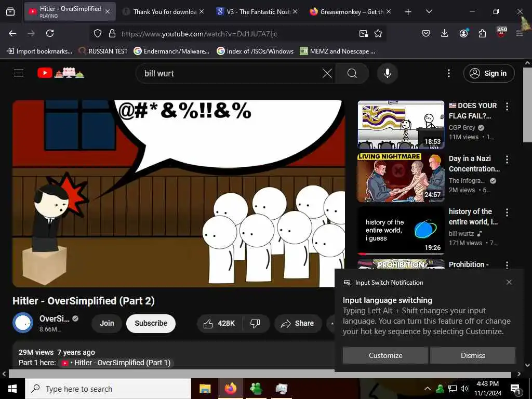This screenshot has height=399, width=532.
Task: Open the Firefox hamburger application menu
Action: tap(520, 33)
